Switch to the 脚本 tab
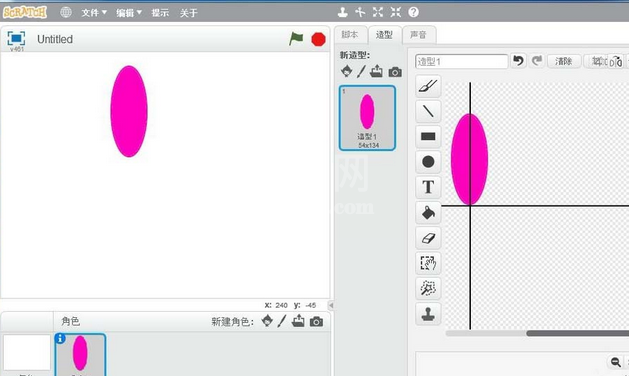Image resolution: width=629 pixels, height=376 pixels. tap(350, 35)
